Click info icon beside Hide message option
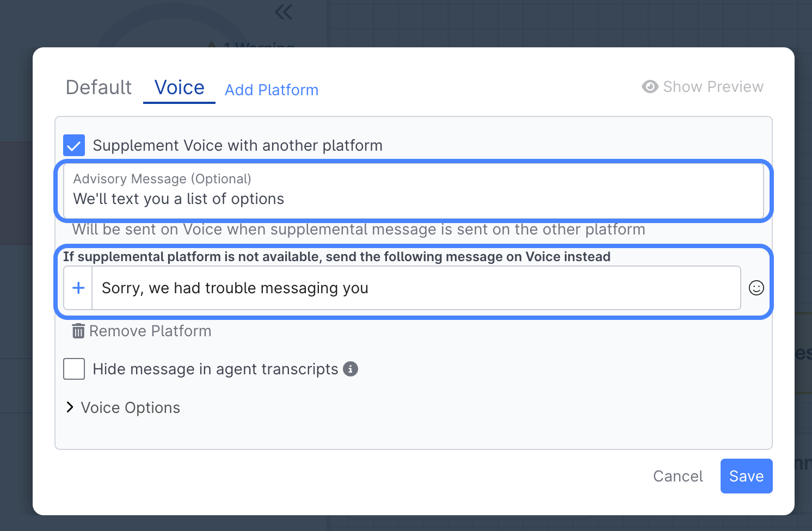The image size is (812, 531). tap(350, 369)
